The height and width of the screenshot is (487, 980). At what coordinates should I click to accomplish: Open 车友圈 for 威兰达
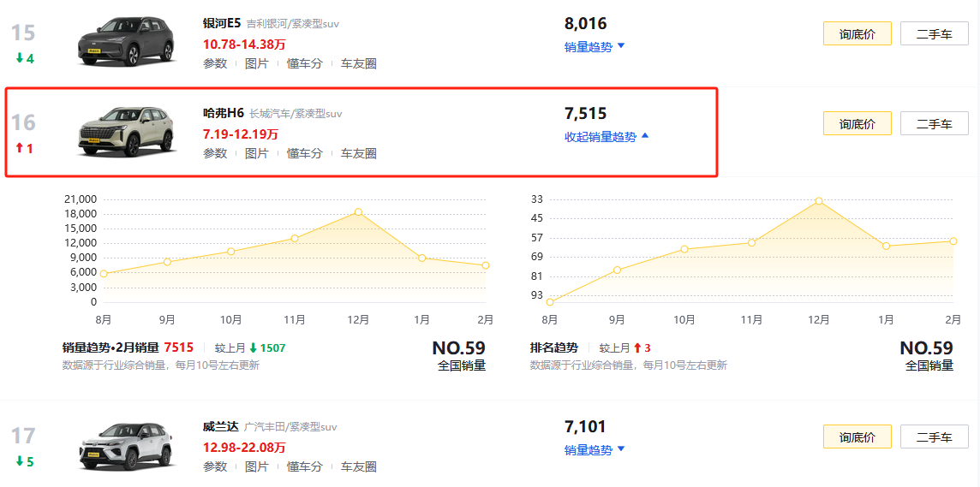pos(359,467)
